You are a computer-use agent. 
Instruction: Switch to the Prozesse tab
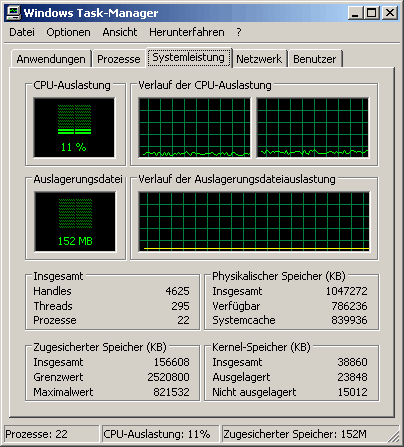click(119, 59)
